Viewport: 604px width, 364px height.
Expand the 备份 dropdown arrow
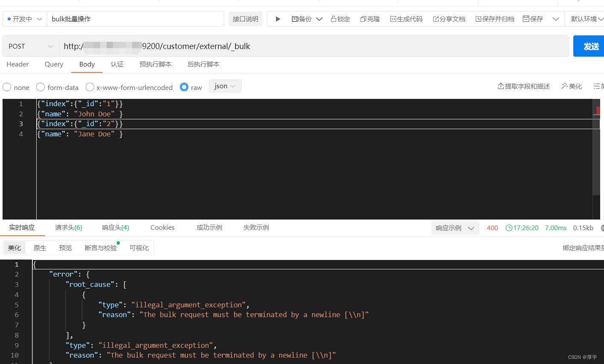[x=319, y=19]
